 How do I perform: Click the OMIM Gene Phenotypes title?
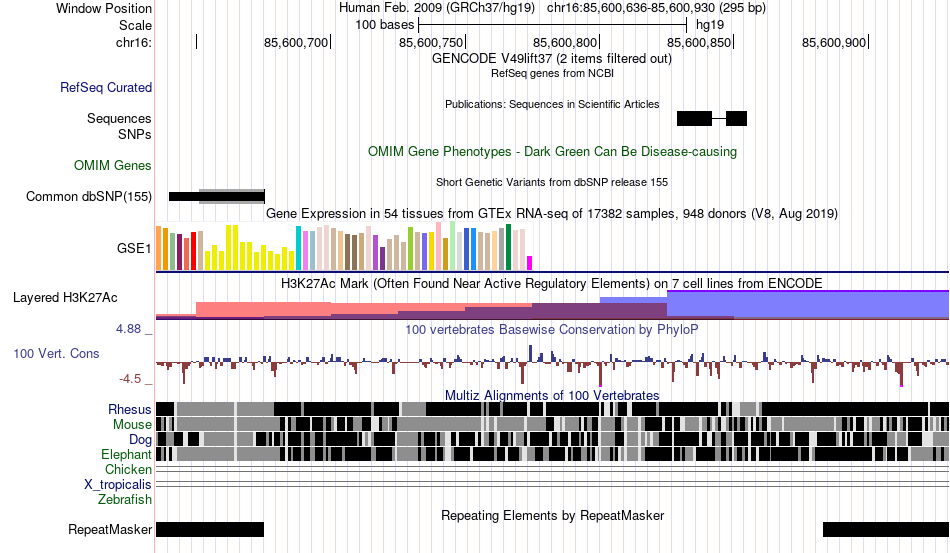click(552, 151)
